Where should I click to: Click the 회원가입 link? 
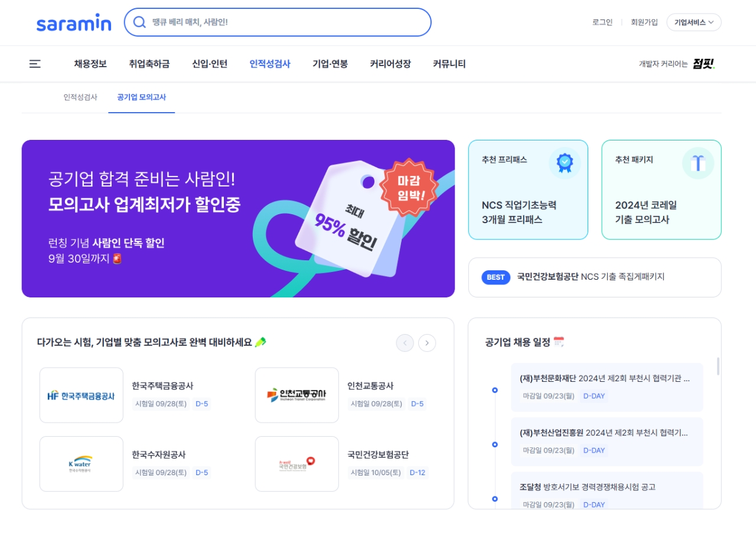point(644,22)
